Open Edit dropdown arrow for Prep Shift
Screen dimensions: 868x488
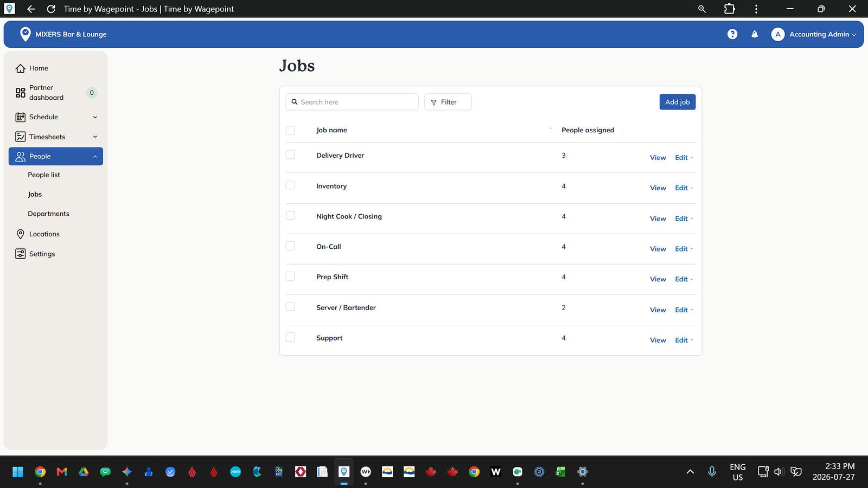pyautogui.click(x=692, y=279)
